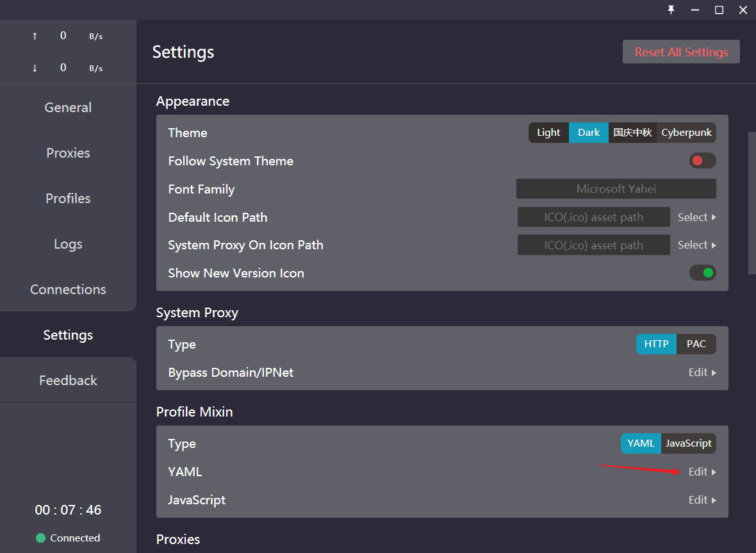The image size is (756, 553).
Task: Pin the window on top
Action: tap(671, 10)
